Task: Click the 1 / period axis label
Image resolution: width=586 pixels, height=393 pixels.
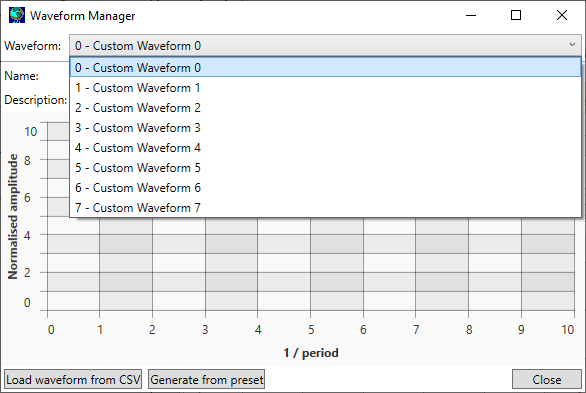Action: (x=311, y=353)
